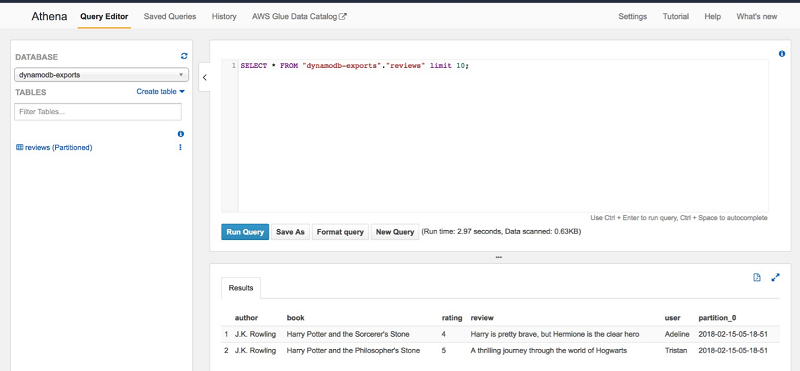Viewport: 800px width, 371px height.
Task: Open the Settings link in the header
Action: 633,16
